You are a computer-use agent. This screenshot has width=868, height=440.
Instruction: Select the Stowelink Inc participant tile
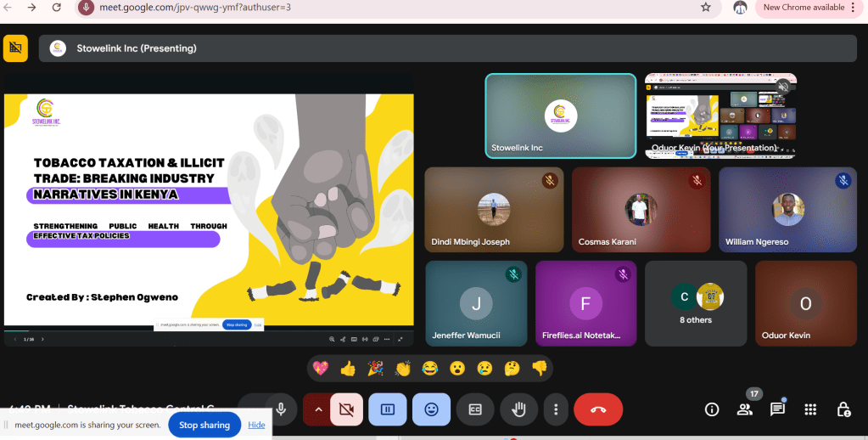click(560, 116)
